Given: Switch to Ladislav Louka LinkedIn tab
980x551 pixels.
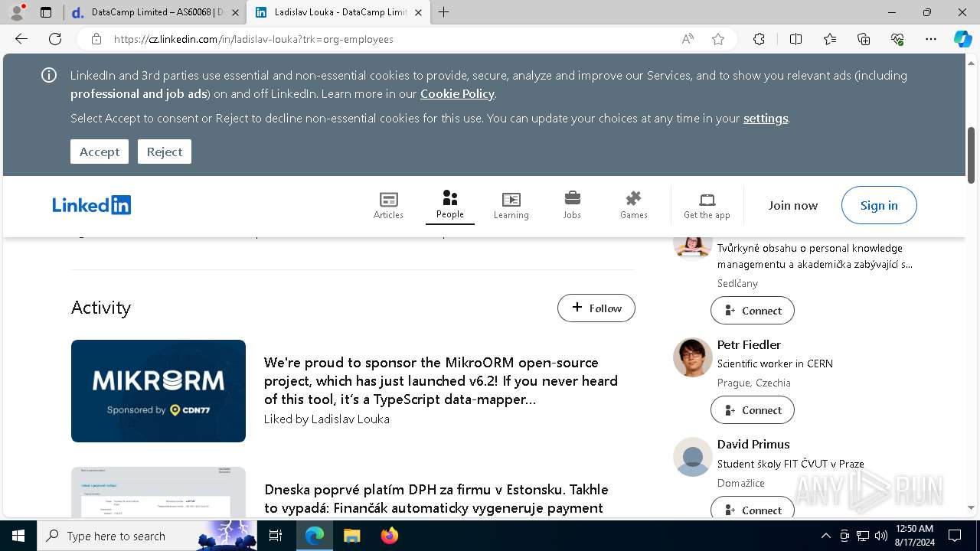Looking at the screenshot, I should pos(338,12).
